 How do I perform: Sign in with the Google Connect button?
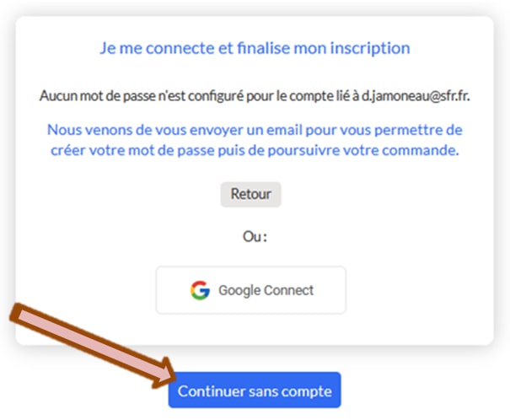tap(250, 290)
